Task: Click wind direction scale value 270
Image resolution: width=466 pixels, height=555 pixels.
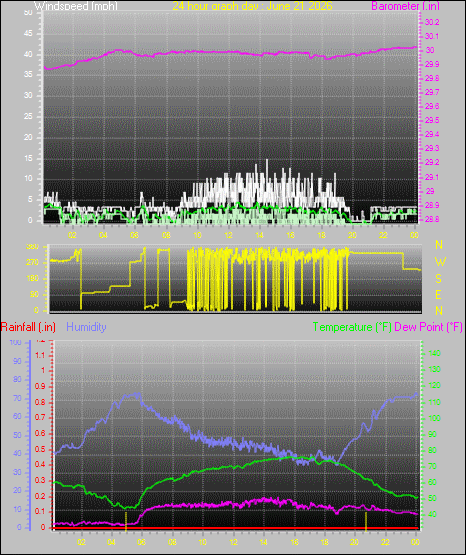Action: tap(33, 263)
